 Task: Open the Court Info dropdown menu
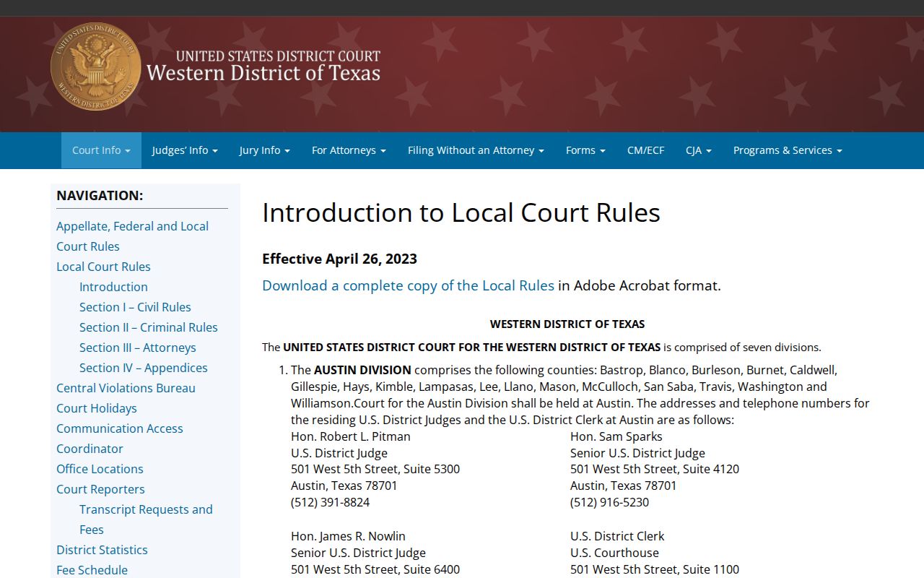[101, 150]
